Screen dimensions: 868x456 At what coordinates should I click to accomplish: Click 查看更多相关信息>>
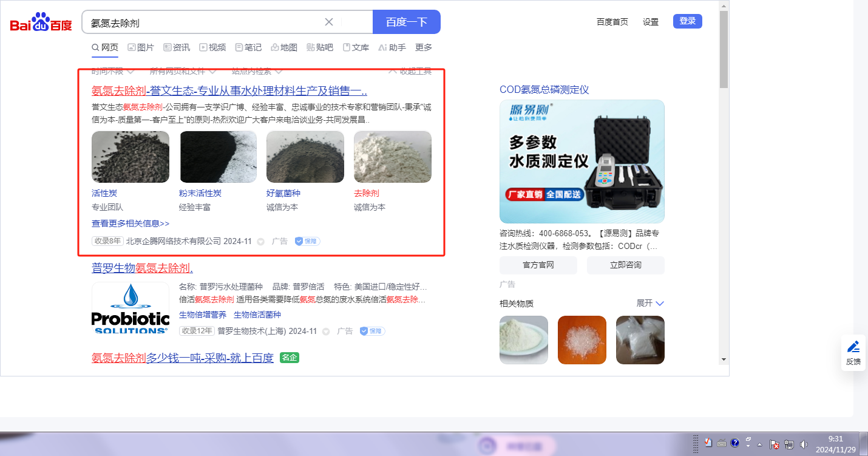click(x=131, y=223)
